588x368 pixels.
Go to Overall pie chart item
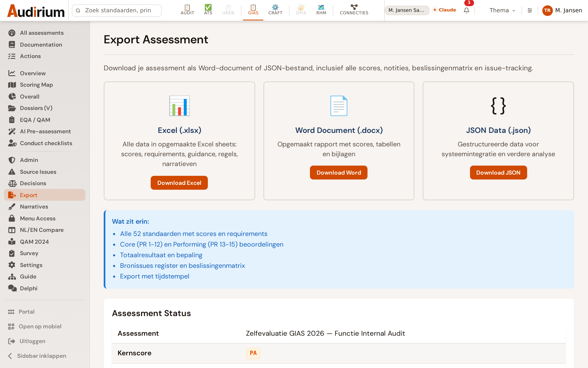[45, 96]
